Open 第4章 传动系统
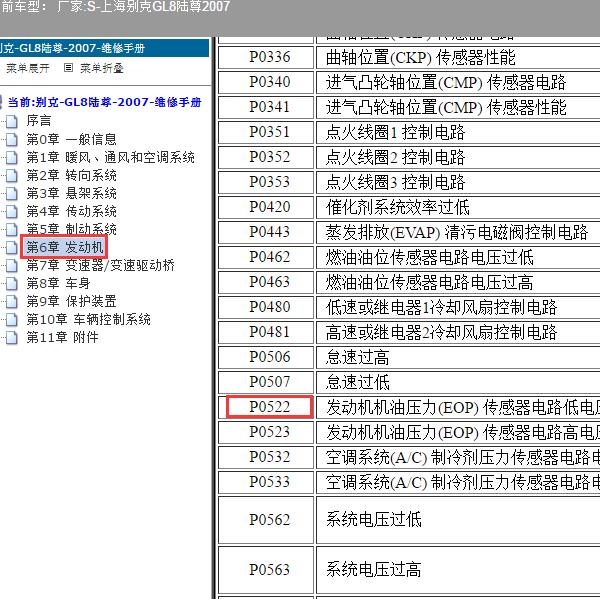The height and width of the screenshot is (599, 600). pyautogui.click(x=71, y=211)
